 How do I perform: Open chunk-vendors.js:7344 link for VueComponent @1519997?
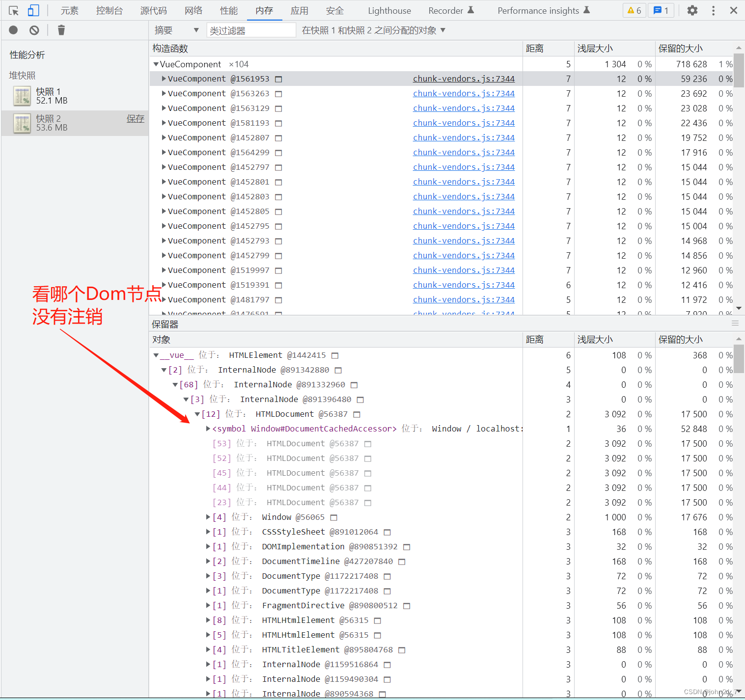pyautogui.click(x=464, y=270)
